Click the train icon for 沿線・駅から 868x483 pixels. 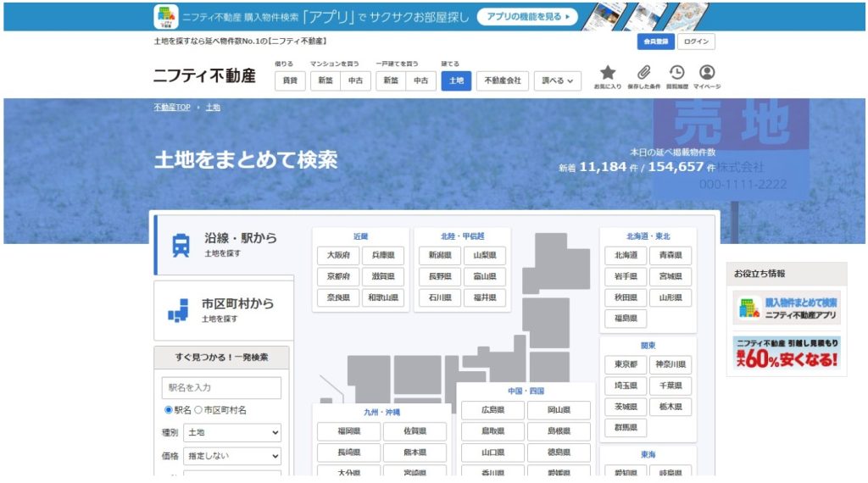pyautogui.click(x=181, y=245)
